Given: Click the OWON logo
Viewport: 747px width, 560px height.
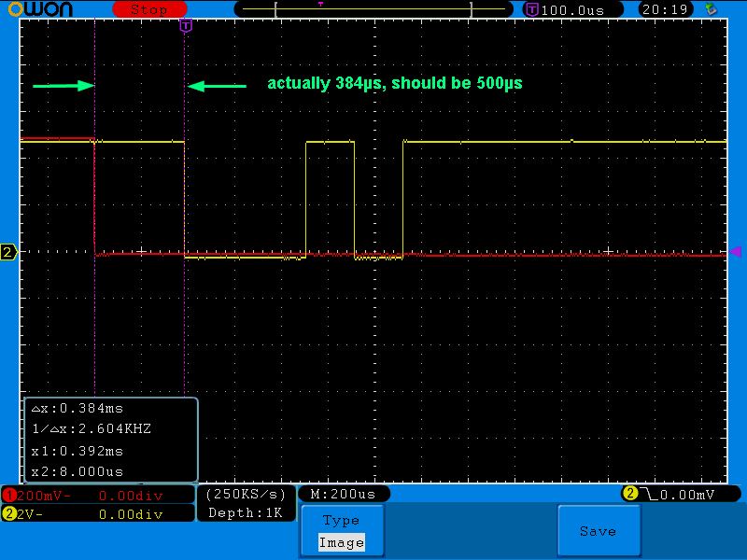Looking at the screenshot, I should tap(40, 8).
